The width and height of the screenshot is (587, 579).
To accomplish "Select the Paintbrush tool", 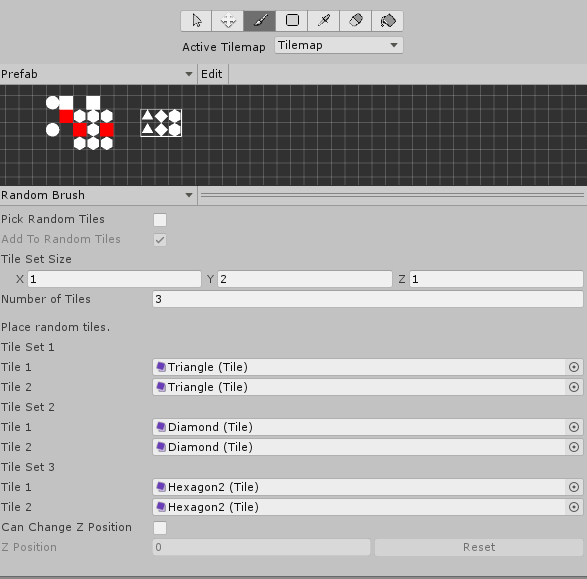I will (x=259, y=21).
